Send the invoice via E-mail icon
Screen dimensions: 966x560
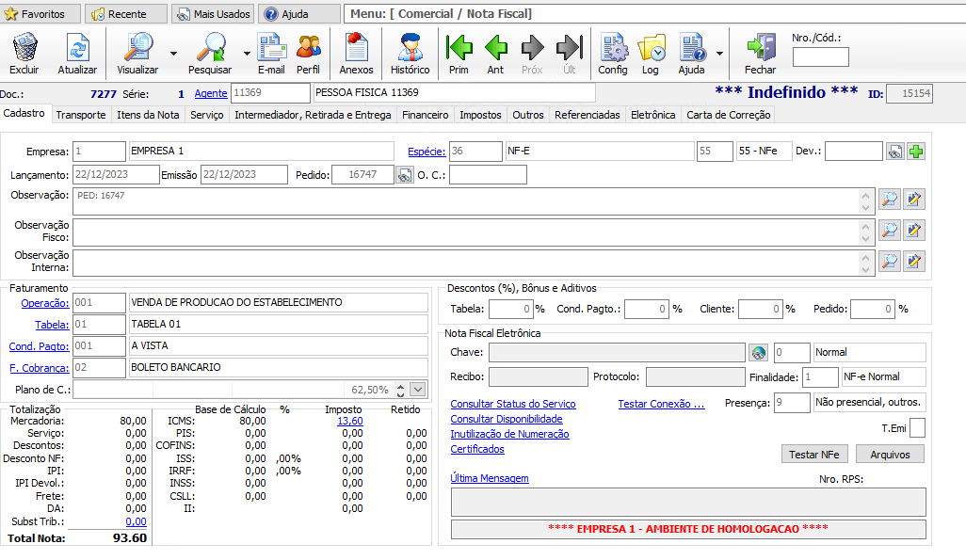[272, 47]
